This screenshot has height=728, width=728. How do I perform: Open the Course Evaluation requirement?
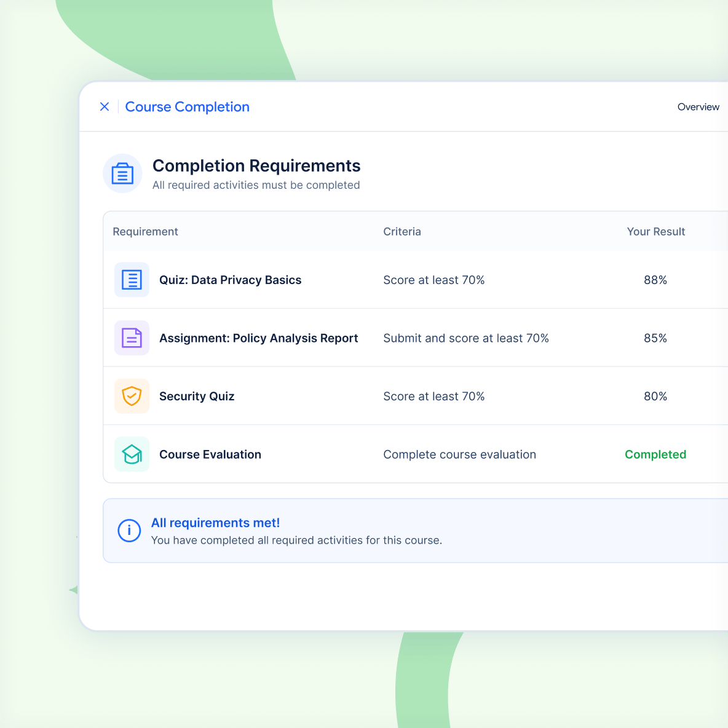(210, 454)
